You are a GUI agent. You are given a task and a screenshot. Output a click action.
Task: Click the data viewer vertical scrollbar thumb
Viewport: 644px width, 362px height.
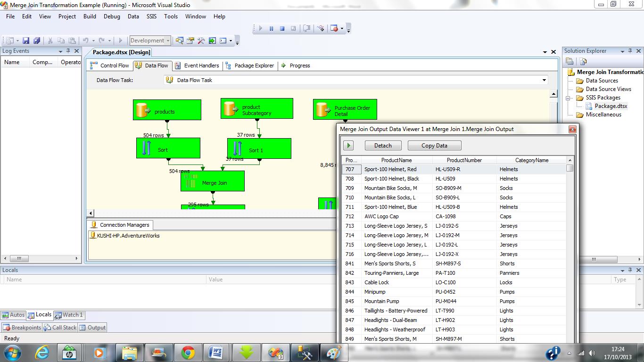570,168
